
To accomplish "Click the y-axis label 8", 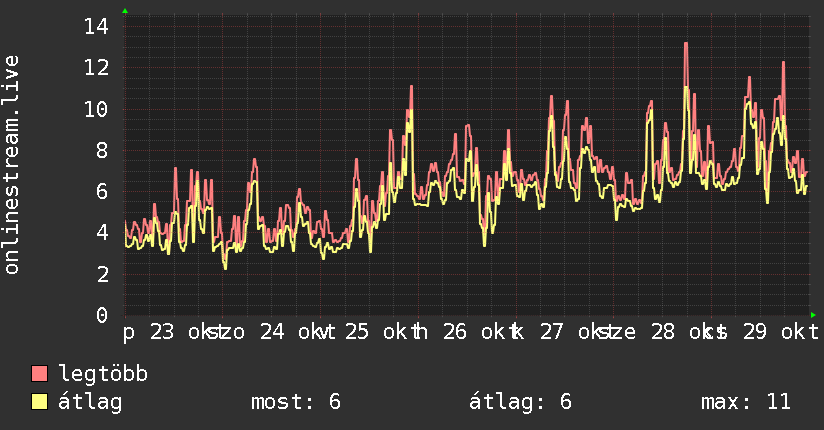I will pyautogui.click(x=103, y=150).
